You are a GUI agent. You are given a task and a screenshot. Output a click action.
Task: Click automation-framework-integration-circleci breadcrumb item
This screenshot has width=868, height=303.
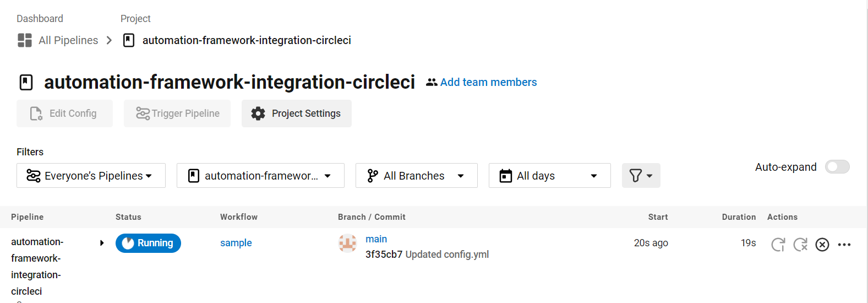[247, 40]
